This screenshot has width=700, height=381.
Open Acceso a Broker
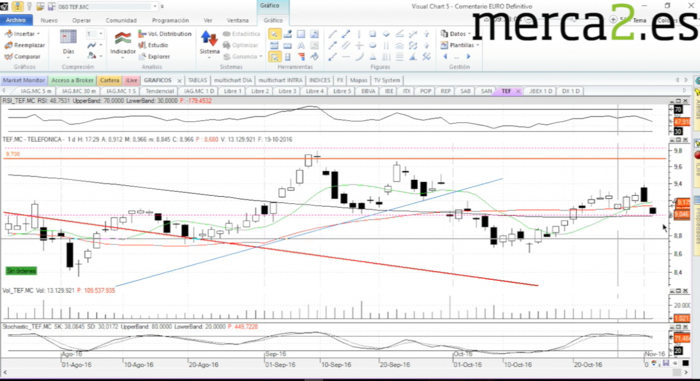pyautogui.click(x=72, y=80)
